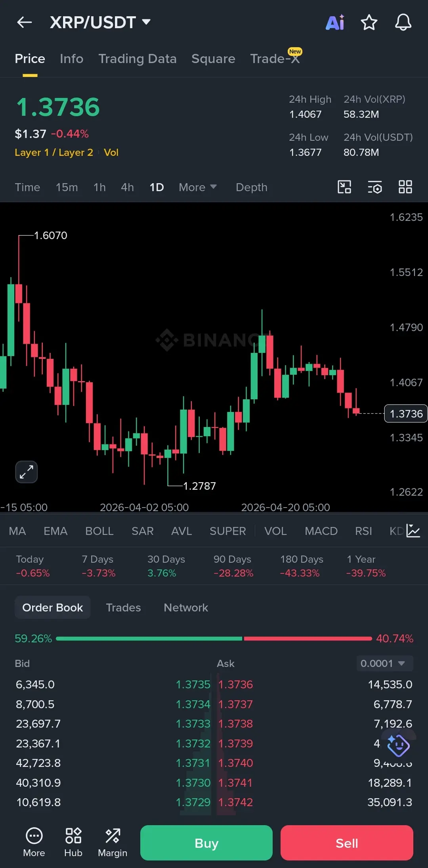Open the More timeframes dropdown

coord(198,187)
